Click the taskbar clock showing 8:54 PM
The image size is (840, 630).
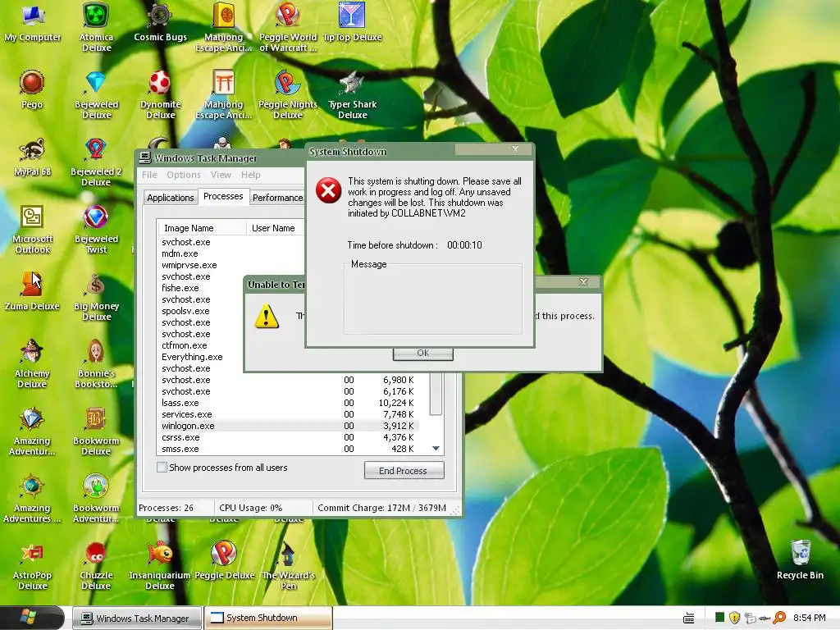(x=809, y=618)
